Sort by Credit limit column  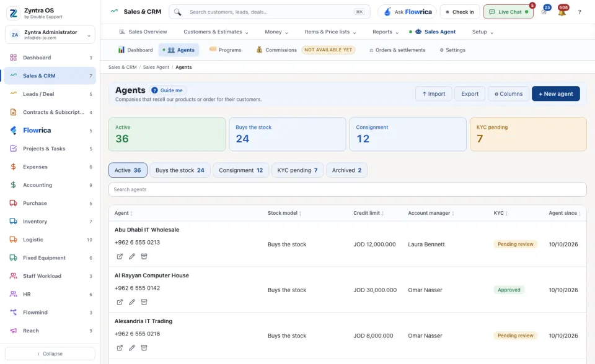tap(368, 213)
